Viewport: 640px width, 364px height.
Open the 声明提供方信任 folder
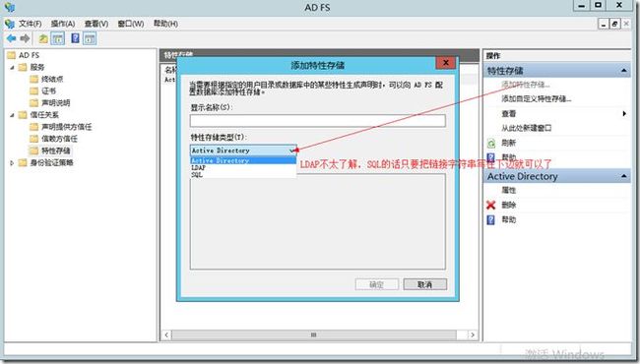coord(67,127)
